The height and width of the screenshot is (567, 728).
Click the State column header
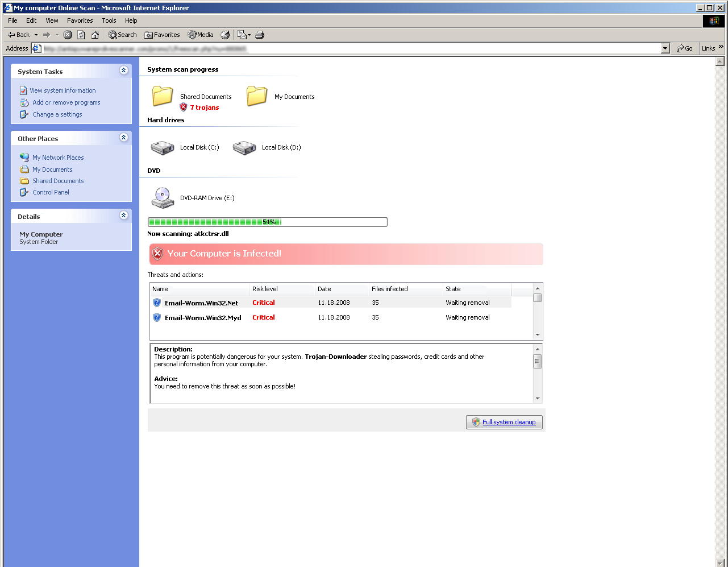[477, 289]
